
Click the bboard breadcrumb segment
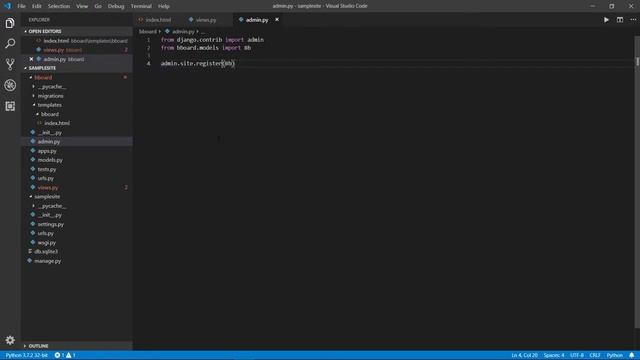(x=147, y=31)
